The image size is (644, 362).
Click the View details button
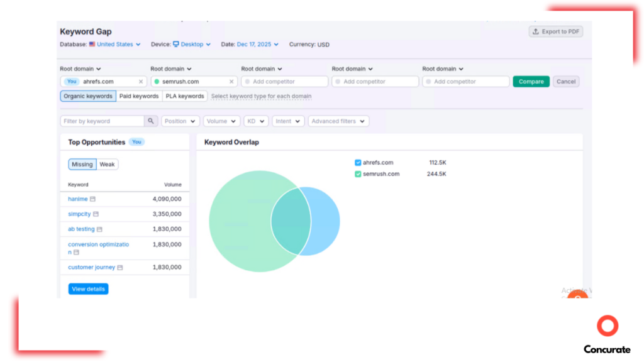88,288
